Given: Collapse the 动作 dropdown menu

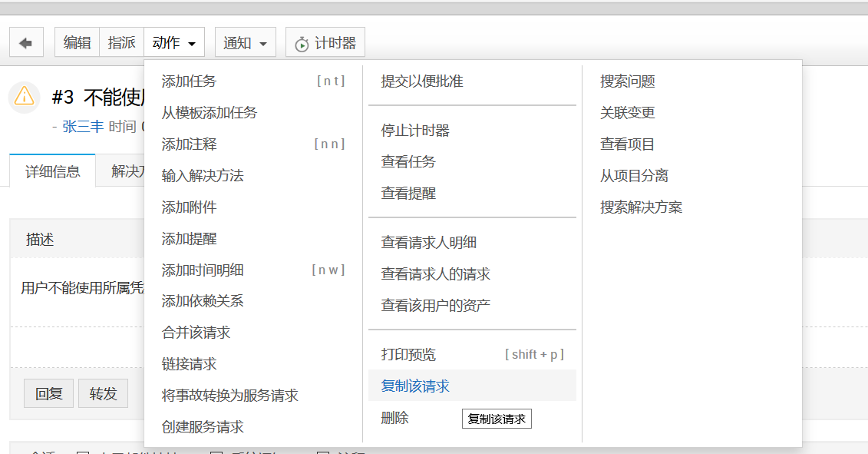Looking at the screenshot, I should point(173,43).
